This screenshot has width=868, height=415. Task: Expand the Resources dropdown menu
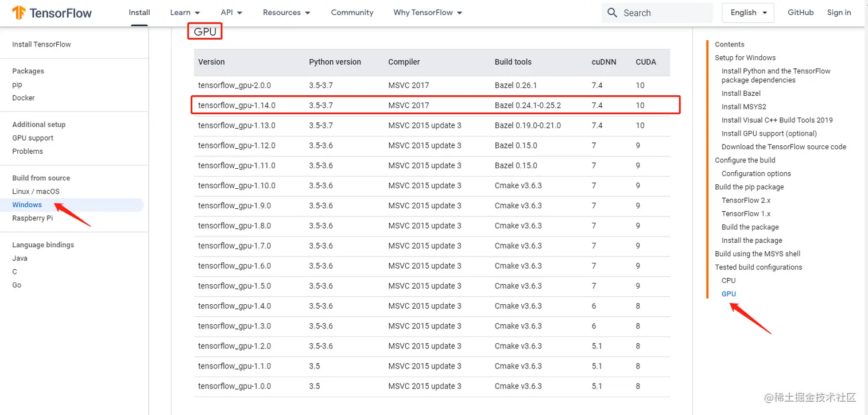click(x=286, y=12)
